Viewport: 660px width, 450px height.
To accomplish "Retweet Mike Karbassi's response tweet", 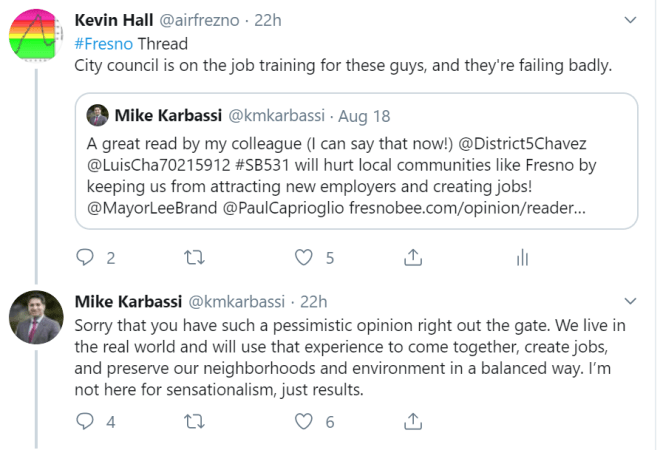I will pyautogui.click(x=196, y=422).
